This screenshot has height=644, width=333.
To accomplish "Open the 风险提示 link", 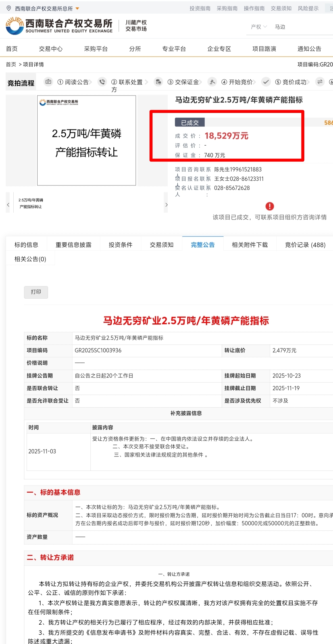I will pyautogui.click(x=308, y=9).
